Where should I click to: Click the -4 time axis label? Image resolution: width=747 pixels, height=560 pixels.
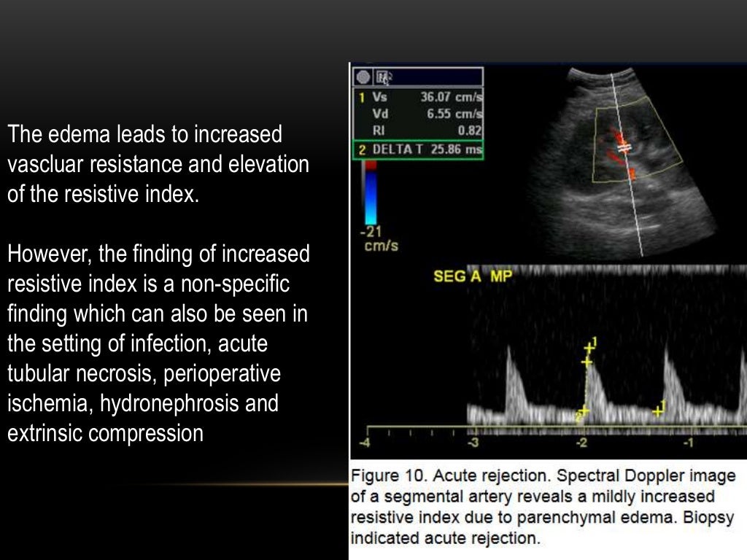click(x=365, y=443)
